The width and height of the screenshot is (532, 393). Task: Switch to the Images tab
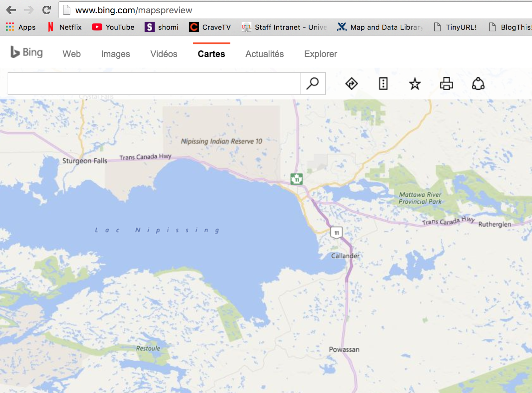click(x=115, y=54)
